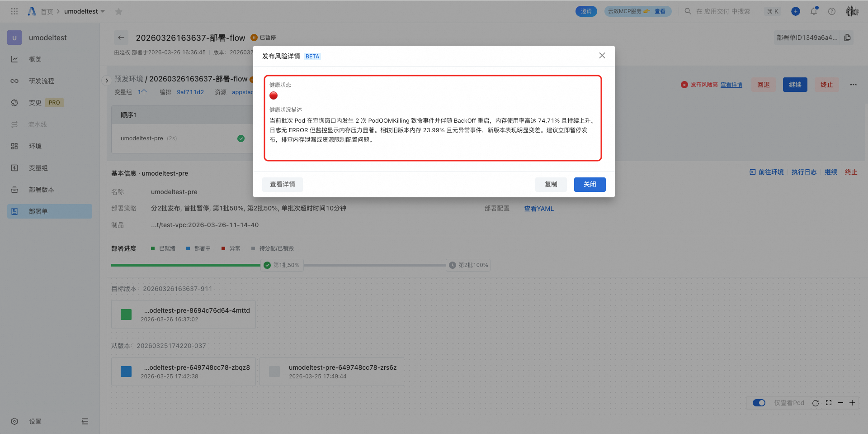
Task: Click the blue 关闭 button
Action: (590, 184)
